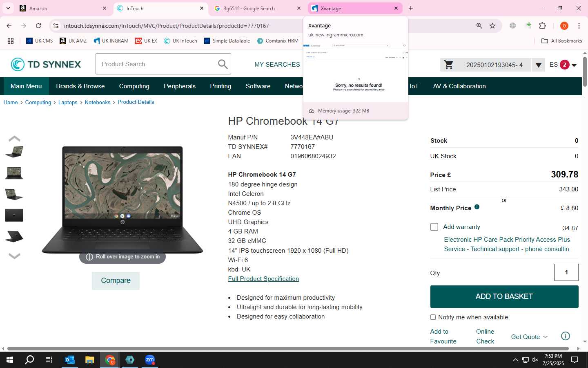This screenshot has height=368, width=588.
Task: Open the Extensions puzzle icon
Action: pos(542,26)
